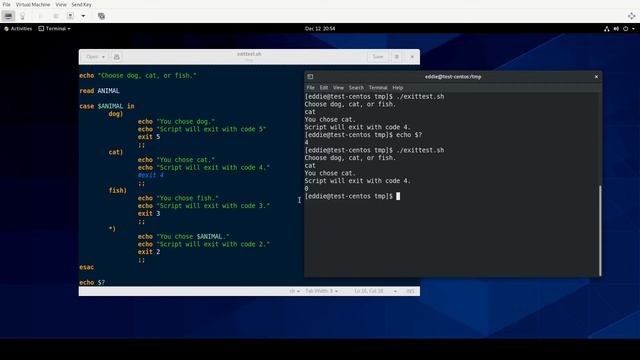Open the gedit syntax language dropdown in status bar

[x=295, y=291]
